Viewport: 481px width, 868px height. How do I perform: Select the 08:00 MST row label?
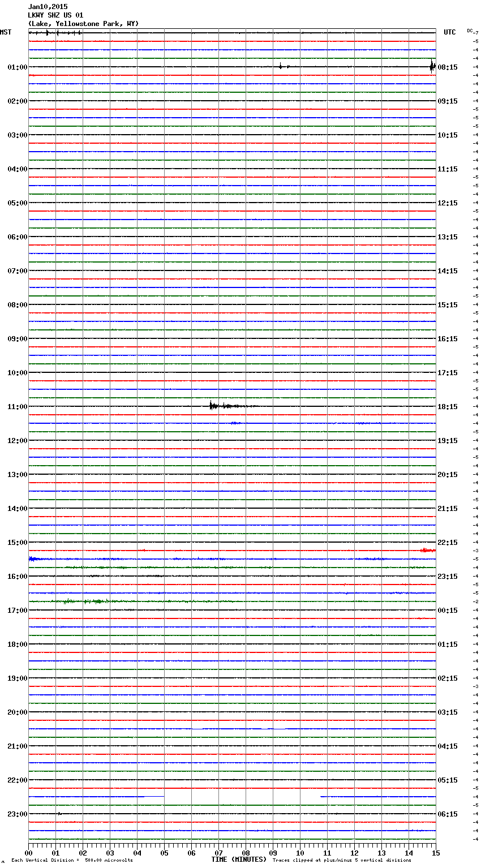tap(18, 305)
